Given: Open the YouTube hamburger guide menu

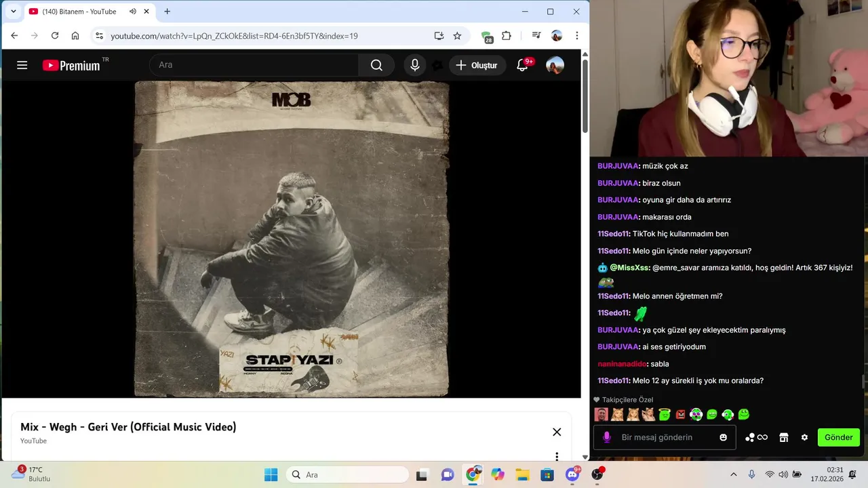Looking at the screenshot, I should click(x=22, y=65).
